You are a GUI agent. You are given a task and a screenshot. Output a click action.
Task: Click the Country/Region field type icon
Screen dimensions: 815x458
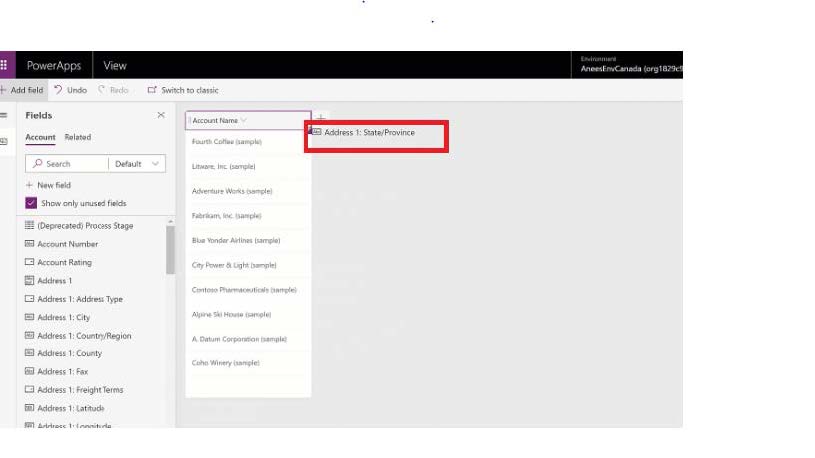point(30,335)
